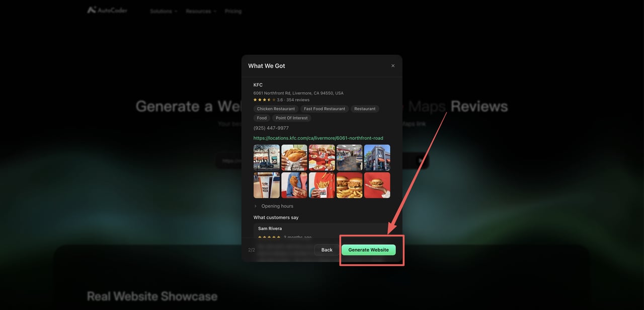Click the phone number (925) 447-9977

pyautogui.click(x=271, y=128)
